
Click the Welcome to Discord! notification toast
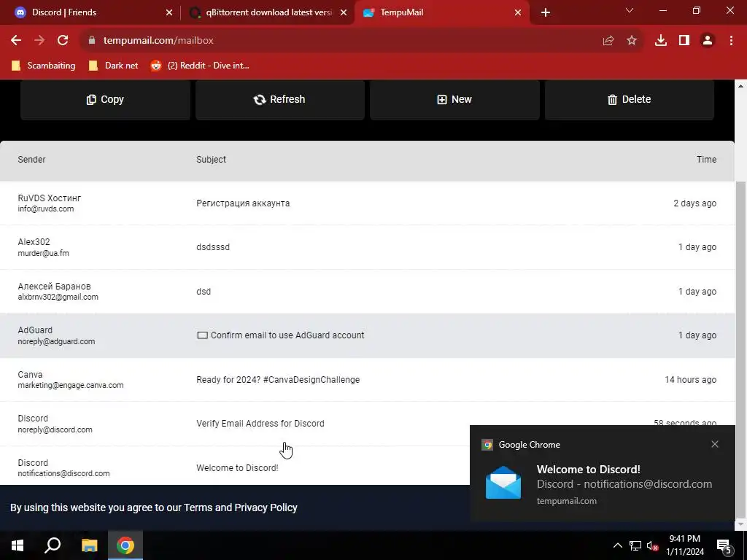[x=603, y=472]
